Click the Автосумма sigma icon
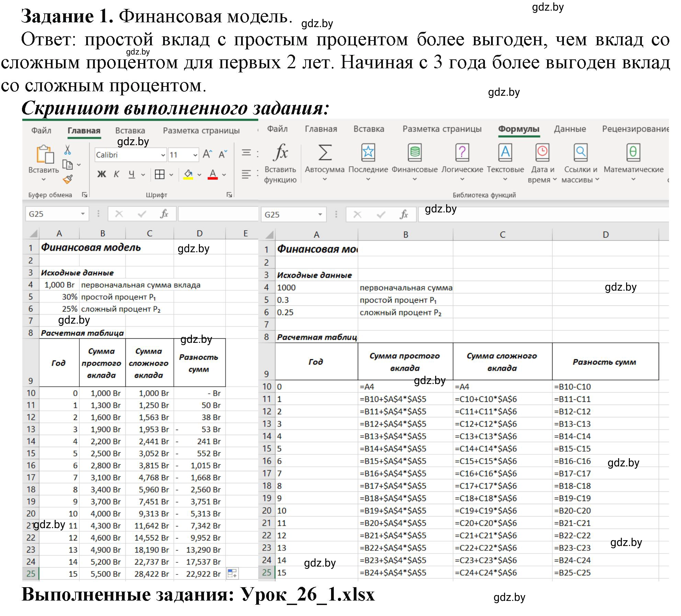681x616 pixels. coord(325,152)
